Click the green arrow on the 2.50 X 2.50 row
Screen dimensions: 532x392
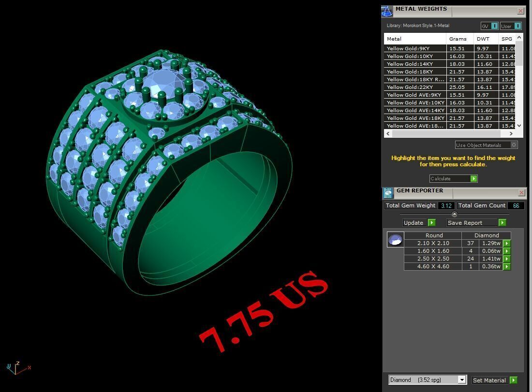[x=506, y=259]
